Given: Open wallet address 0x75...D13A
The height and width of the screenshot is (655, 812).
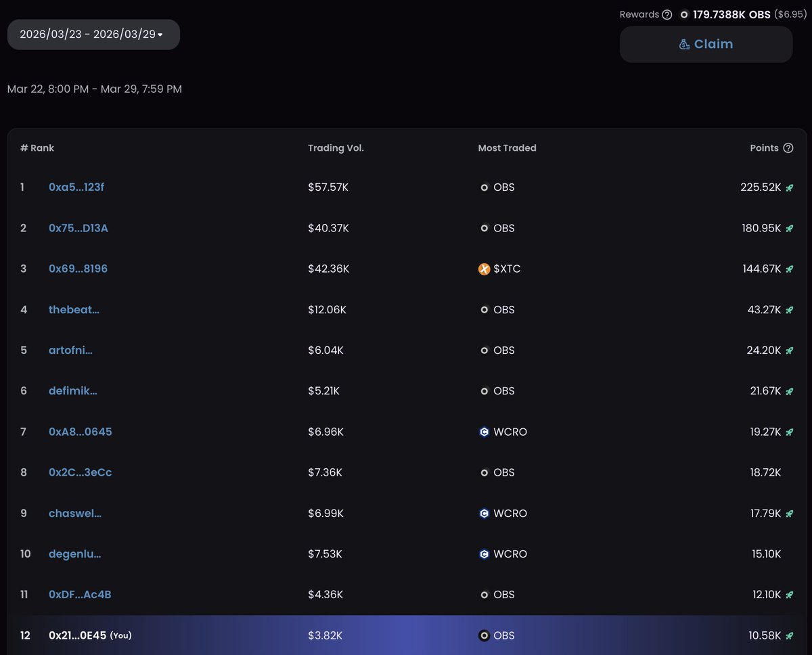Looking at the screenshot, I should tap(78, 228).
